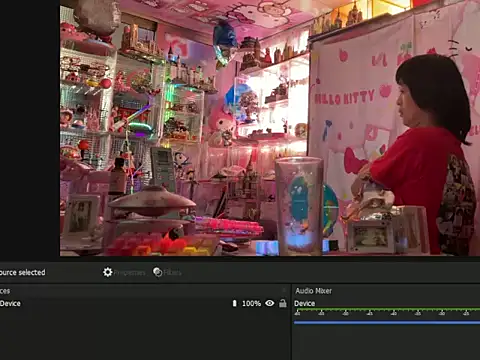The image size is (480, 360).
Task: Select the Device source in the Sources list
Action: [x=143, y=303]
